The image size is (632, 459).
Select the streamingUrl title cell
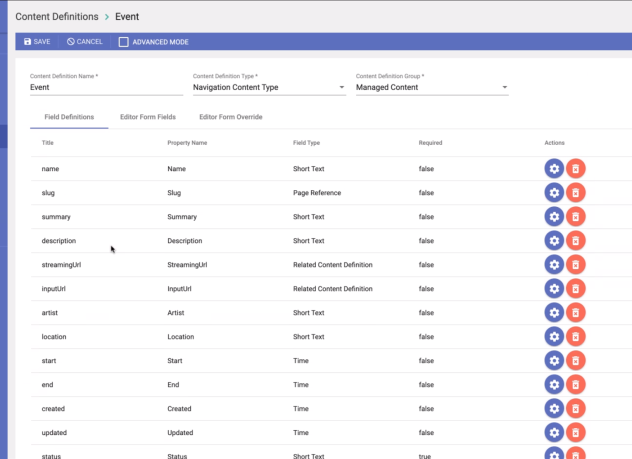61,265
